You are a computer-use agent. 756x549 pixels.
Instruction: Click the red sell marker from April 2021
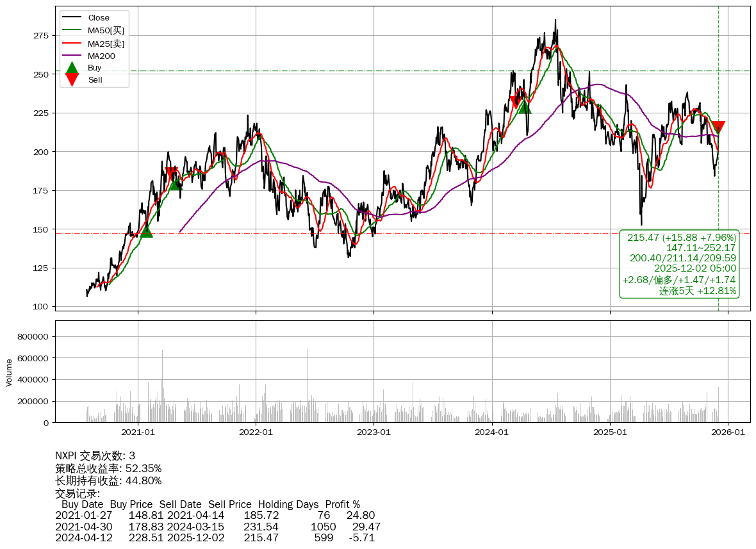172,172
